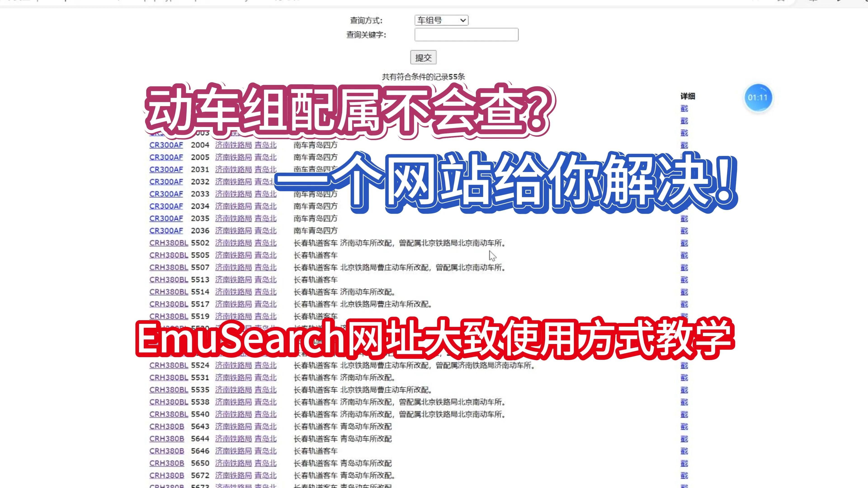868x488 pixels.
Task: Open the 青岛北 link in row 2036
Action: tap(266, 231)
